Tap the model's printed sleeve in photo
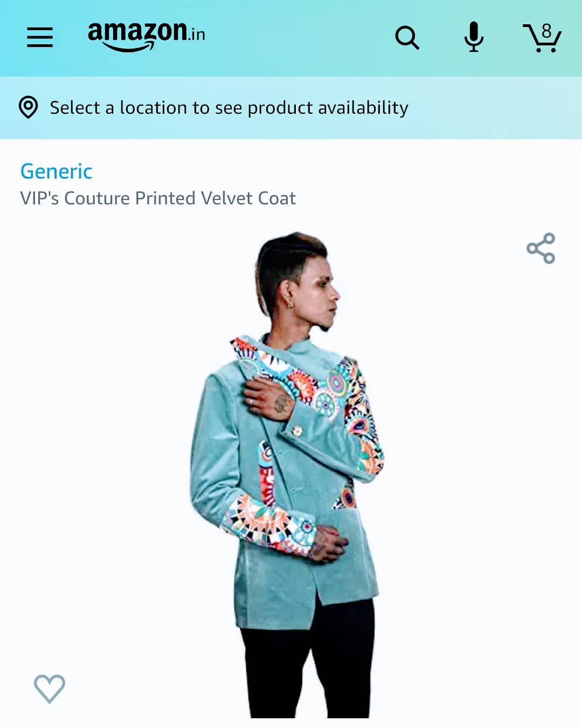This screenshot has width=582, height=728. pyautogui.click(x=362, y=418)
